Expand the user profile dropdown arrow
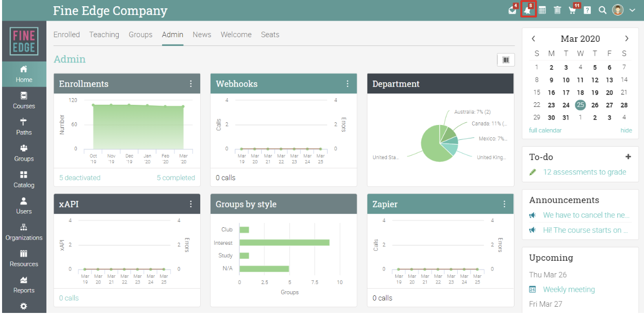 click(633, 10)
